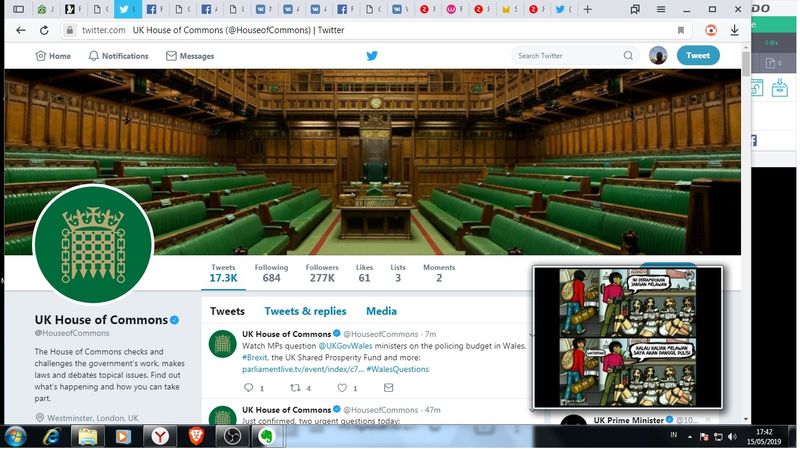This screenshot has height=449, width=800.
Task: Click the browser back arrow
Action: tap(20, 30)
